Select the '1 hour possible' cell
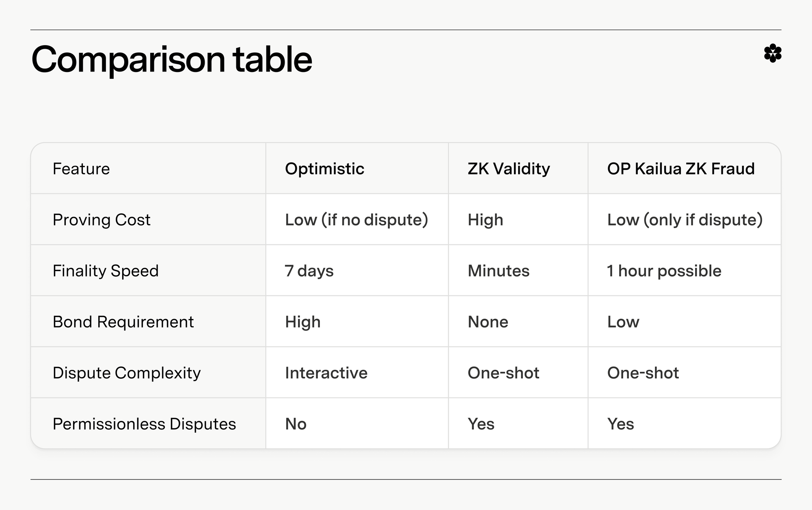 pyautogui.click(x=664, y=271)
